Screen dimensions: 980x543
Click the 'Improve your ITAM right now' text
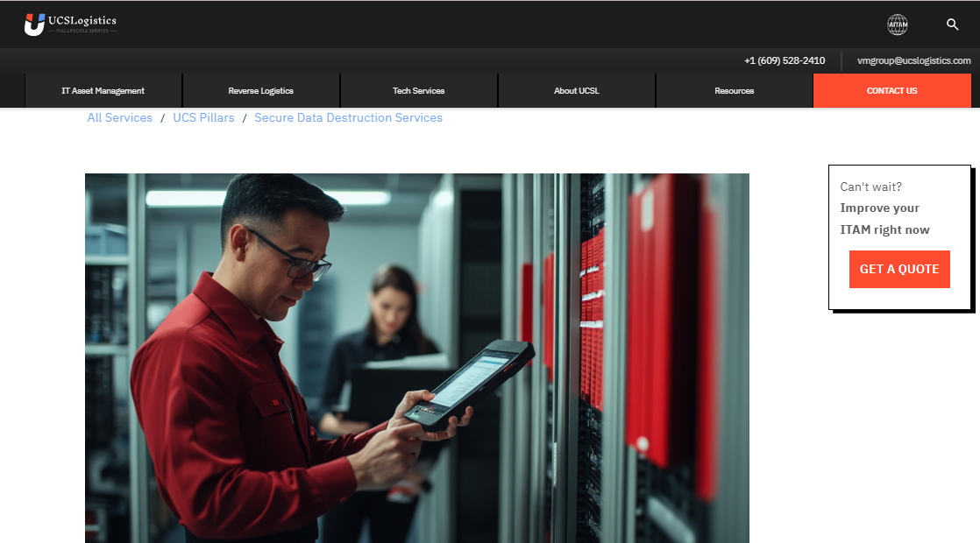(884, 219)
